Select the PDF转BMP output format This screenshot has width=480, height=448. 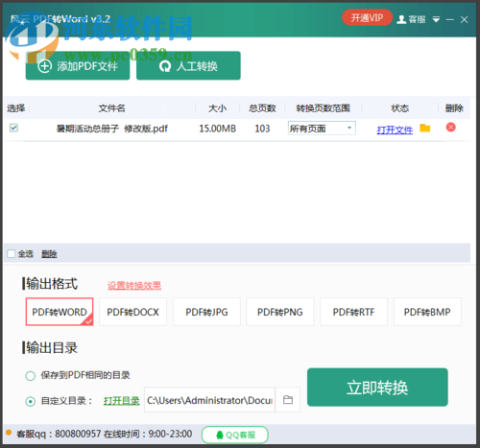(x=427, y=312)
